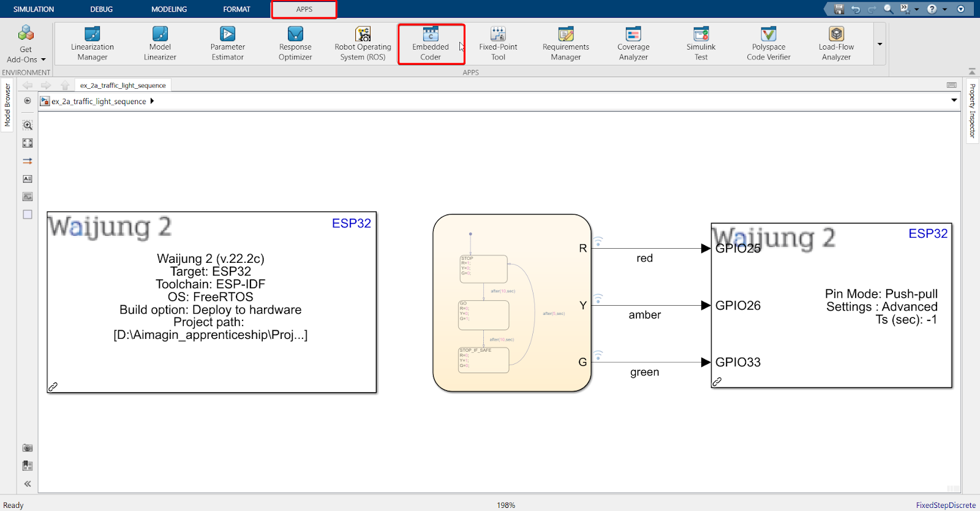The height and width of the screenshot is (511, 980).
Task: Collapse the toolstrip using the small arrow at its right edge
Action: tap(972, 72)
